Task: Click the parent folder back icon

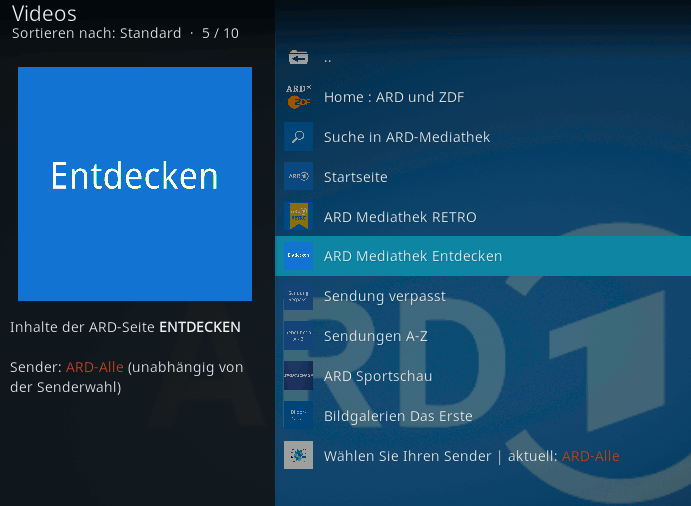Action: click(x=298, y=57)
